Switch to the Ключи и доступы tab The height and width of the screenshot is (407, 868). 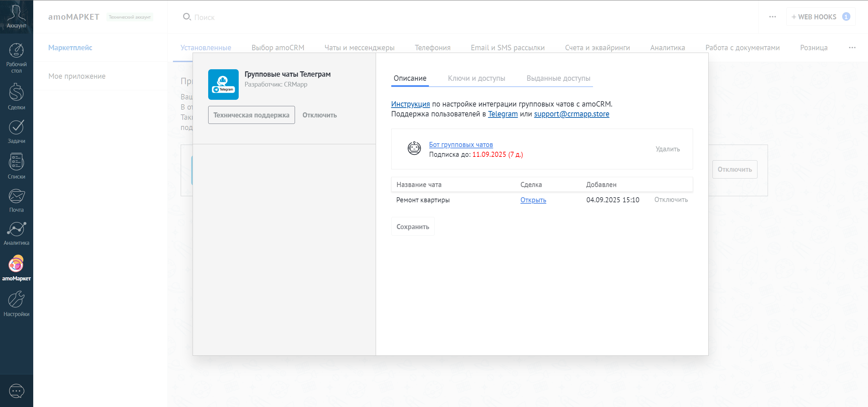point(476,78)
